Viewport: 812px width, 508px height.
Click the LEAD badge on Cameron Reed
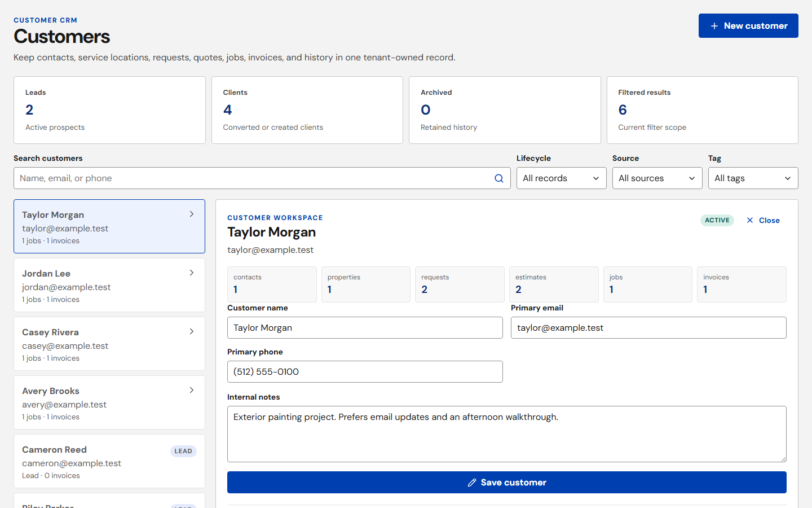point(183,451)
